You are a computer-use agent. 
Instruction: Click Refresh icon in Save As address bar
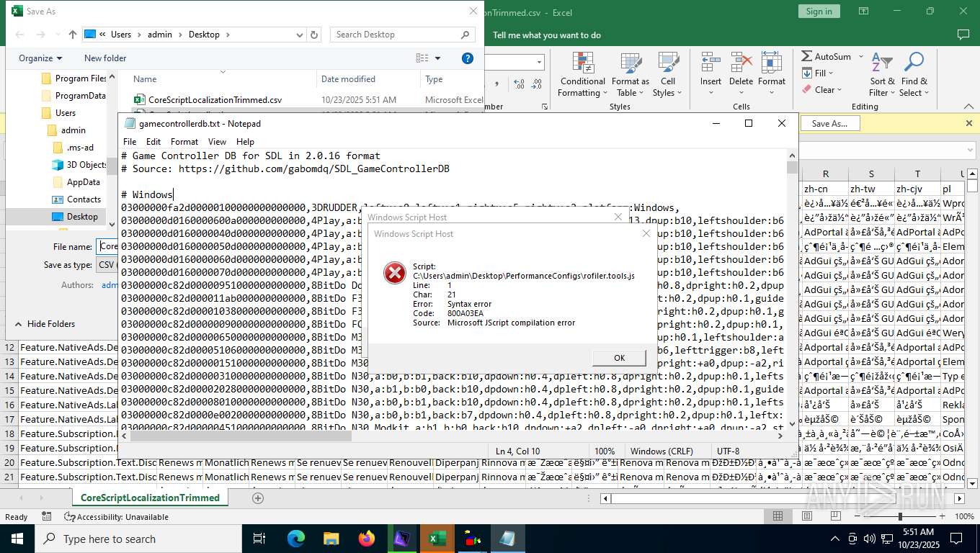[314, 35]
